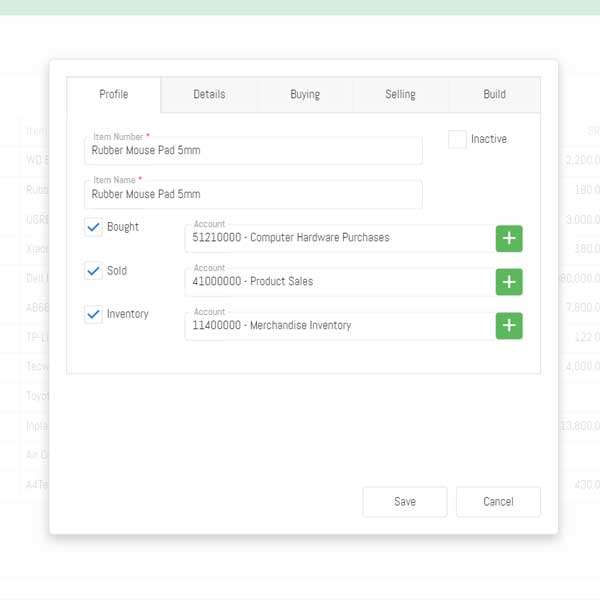Mark the item as Inactive
This screenshot has width=600, height=600.
pos(457,139)
